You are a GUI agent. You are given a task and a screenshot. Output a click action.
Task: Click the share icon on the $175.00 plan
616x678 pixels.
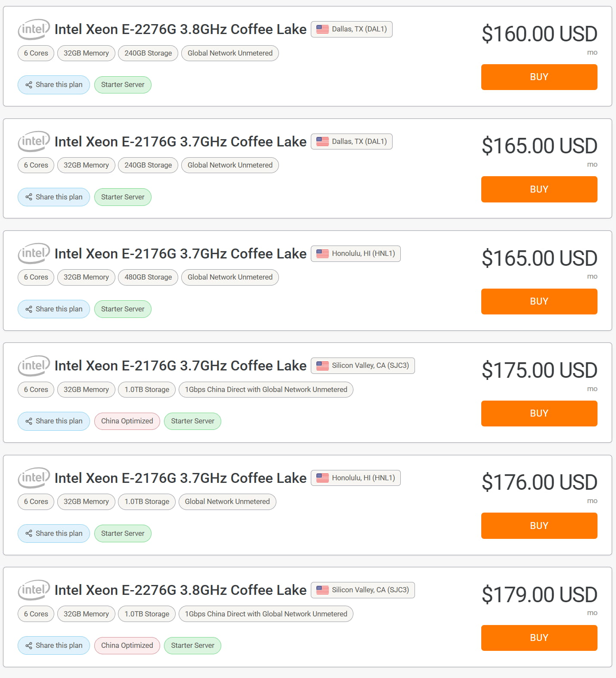(29, 421)
